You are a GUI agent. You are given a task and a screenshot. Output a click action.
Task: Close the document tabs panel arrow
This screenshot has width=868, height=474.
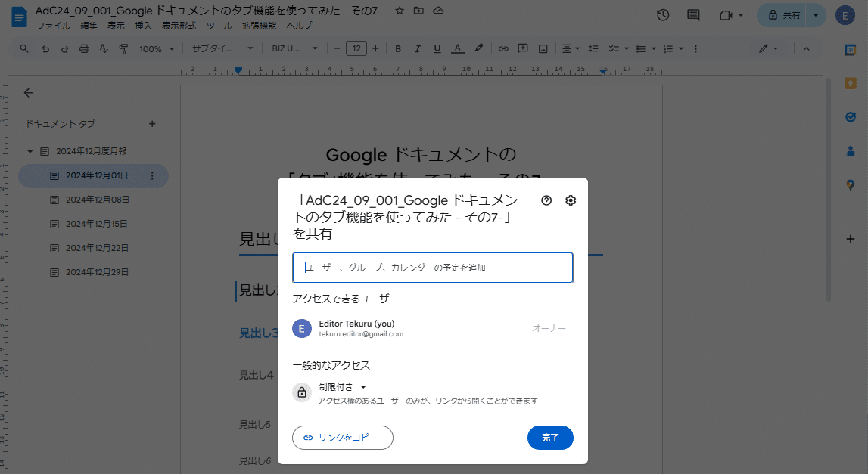pyautogui.click(x=29, y=93)
